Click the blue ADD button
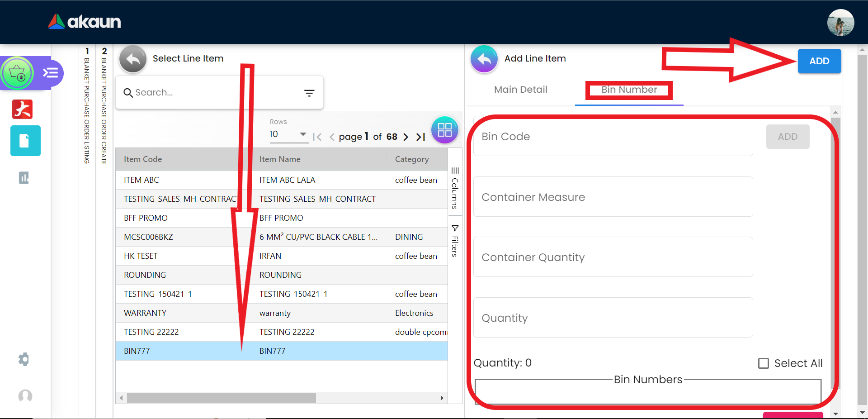The image size is (868, 419). 819,61
